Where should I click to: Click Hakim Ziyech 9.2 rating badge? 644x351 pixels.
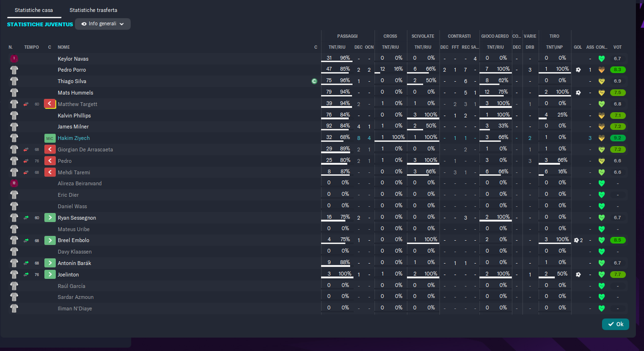point(617,138)
